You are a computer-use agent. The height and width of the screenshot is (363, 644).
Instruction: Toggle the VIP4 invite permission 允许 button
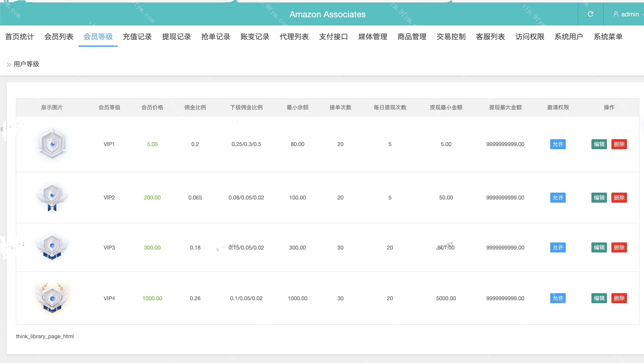click(x=558, y=298)
